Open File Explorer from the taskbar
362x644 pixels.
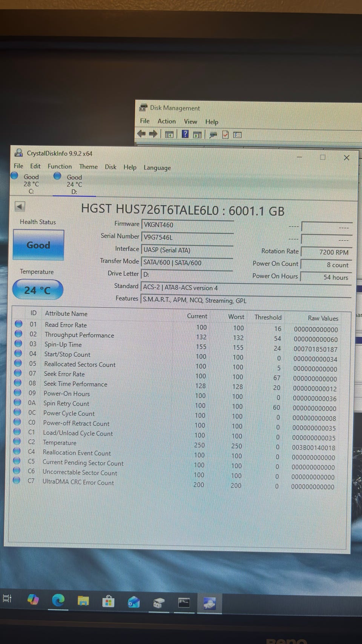[x=83, y=601]
